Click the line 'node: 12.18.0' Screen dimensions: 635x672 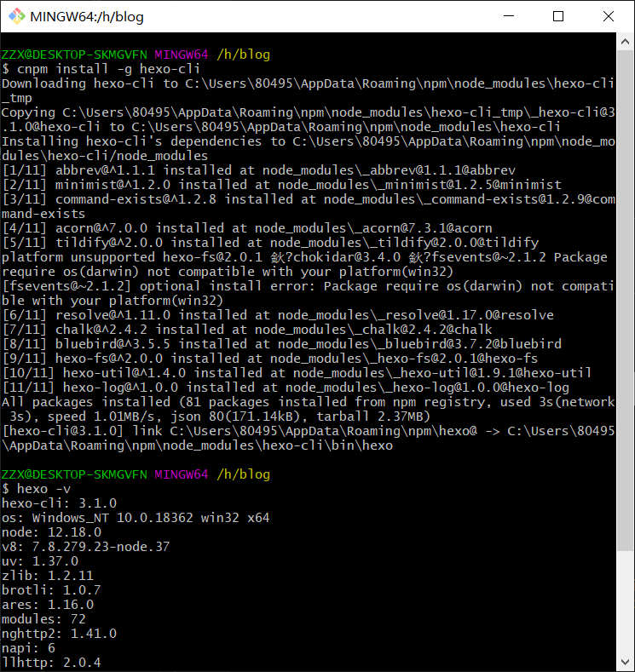[51, 532]
